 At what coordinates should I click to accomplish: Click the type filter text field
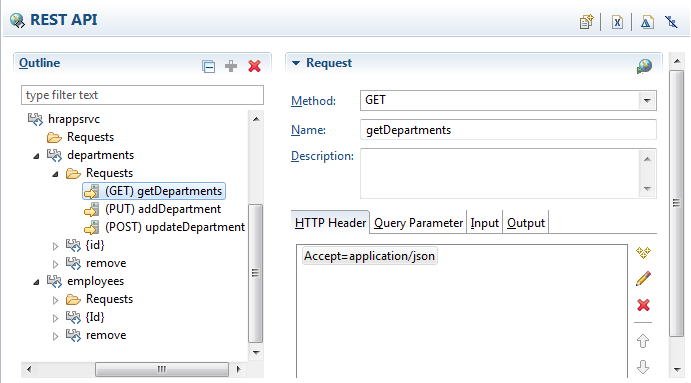[x=142, y=95]
